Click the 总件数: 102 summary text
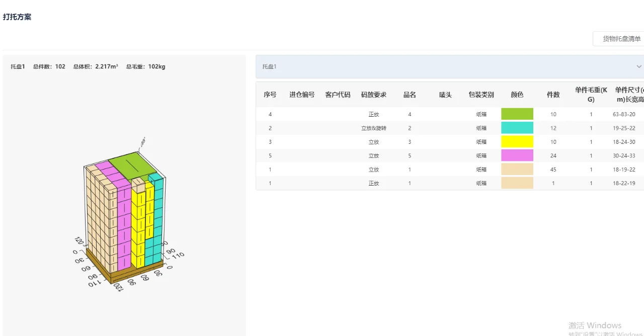 [49, 66]
